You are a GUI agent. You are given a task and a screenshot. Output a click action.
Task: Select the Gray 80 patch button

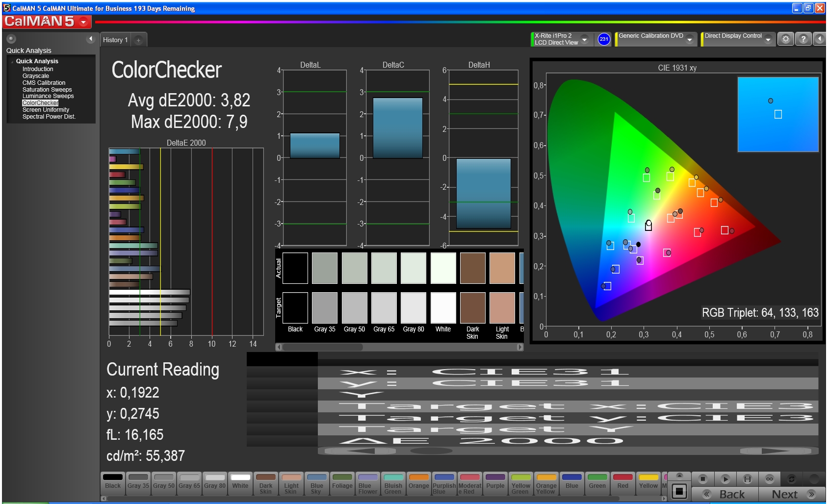[x=215, y=483]
